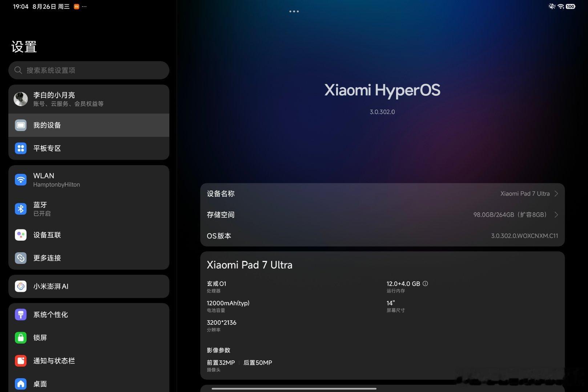Tap the 账号、云服务、会员权益等 subtitle
The height and width of the screenshot is (392, 588).
[x=68, y=104]
